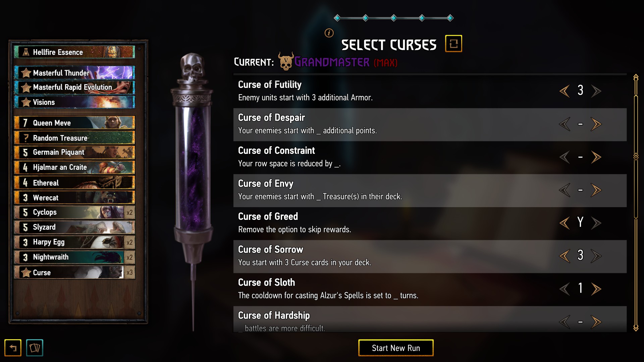Open the info icon beside Select Curses
644x362 pixels.
(x=329, y=33)
